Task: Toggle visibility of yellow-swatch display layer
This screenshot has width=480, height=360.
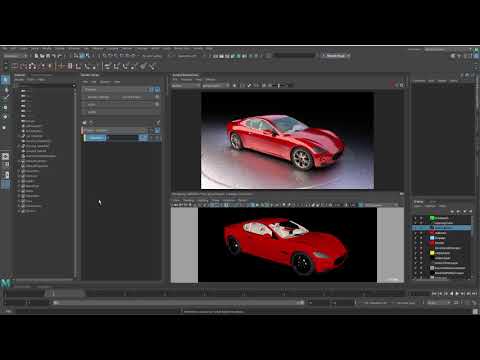Action: coord(415,253)
